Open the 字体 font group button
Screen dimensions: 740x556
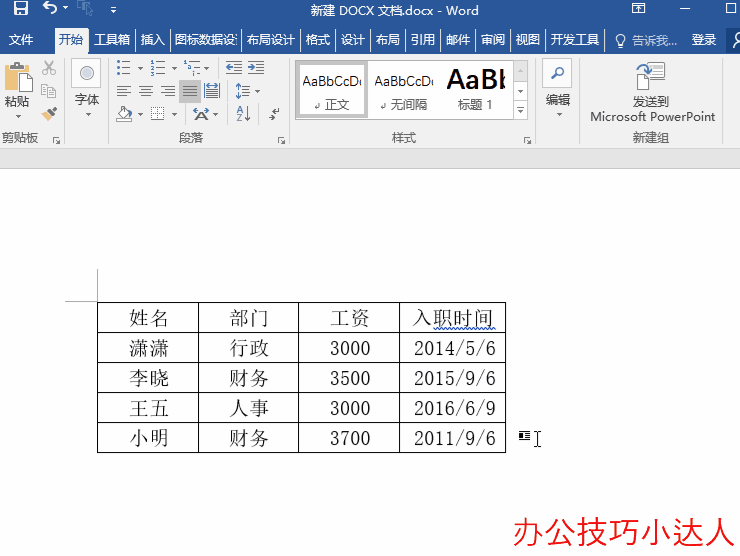87,89
